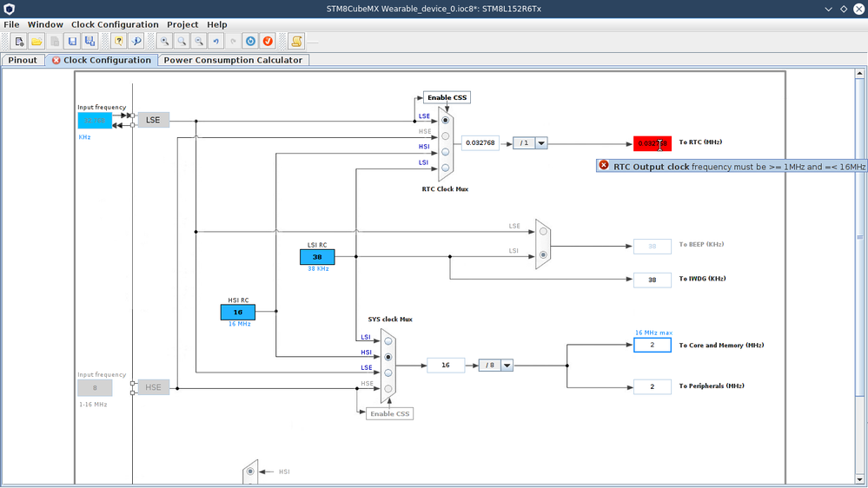This screenshot has height=488, width=868.
Task: Click the first magnifier zoom icon
Action: coord(164,42)
